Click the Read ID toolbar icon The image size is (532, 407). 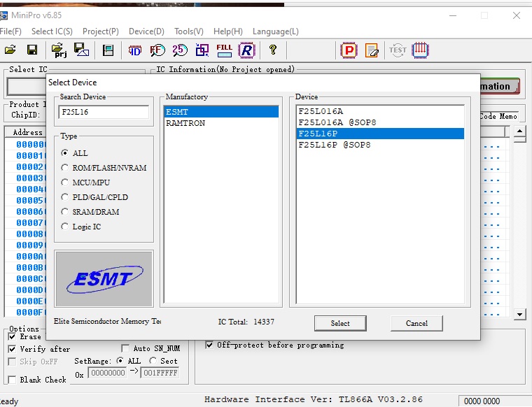134,50
